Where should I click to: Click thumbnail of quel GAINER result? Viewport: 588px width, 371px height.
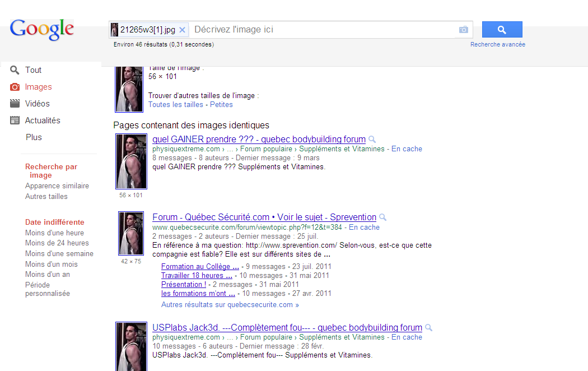coord(131,161)
